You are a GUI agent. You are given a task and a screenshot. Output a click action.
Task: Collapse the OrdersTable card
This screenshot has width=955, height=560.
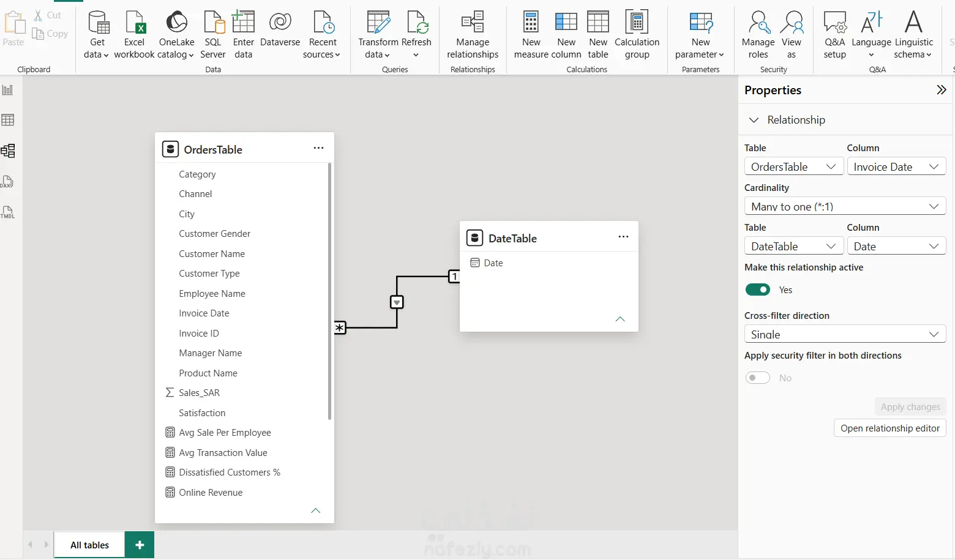coord(315,510)
